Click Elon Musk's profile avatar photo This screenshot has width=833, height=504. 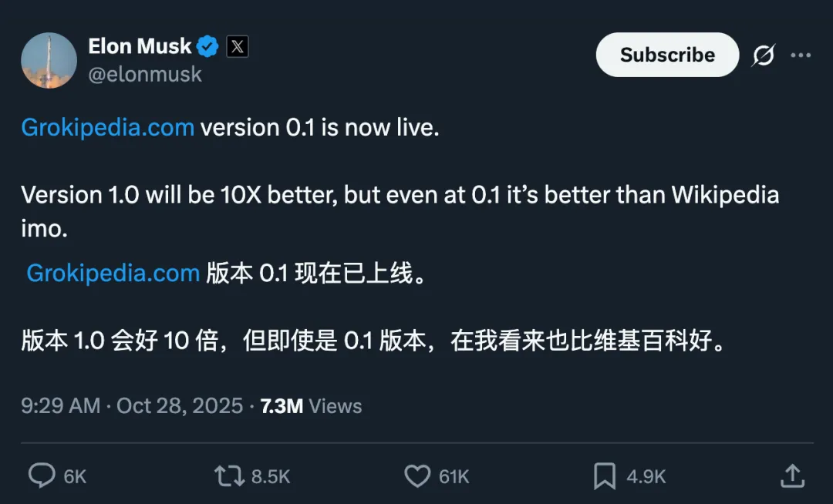click(49, 59)
